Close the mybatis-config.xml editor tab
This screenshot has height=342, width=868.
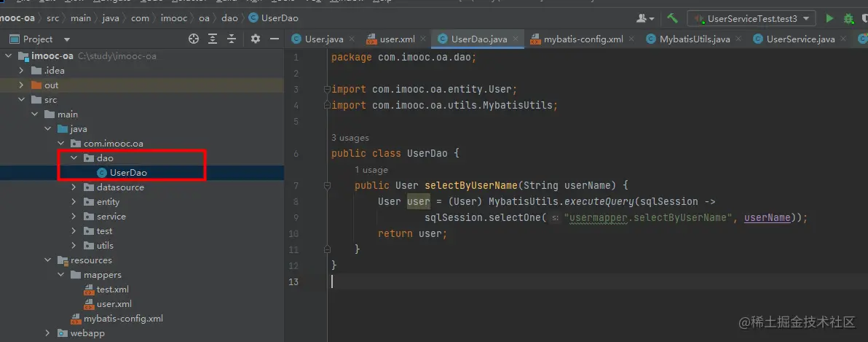(x=632, y=39)
